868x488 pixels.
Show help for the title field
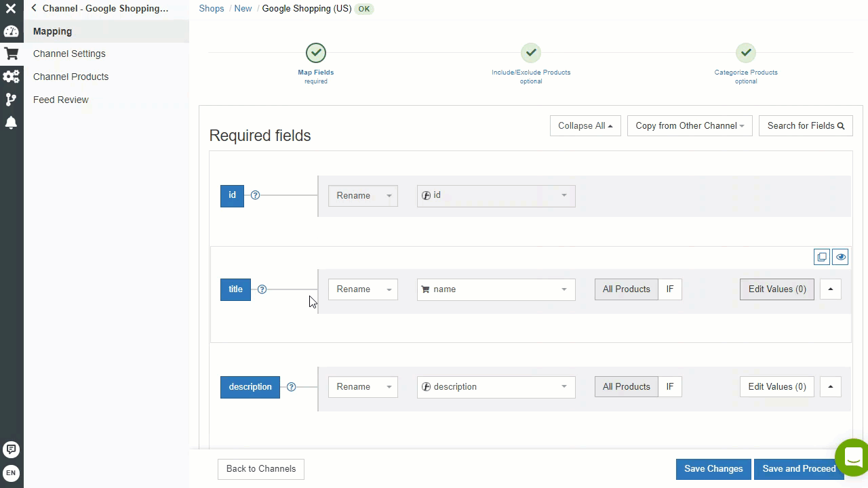(x=262, y=289)
